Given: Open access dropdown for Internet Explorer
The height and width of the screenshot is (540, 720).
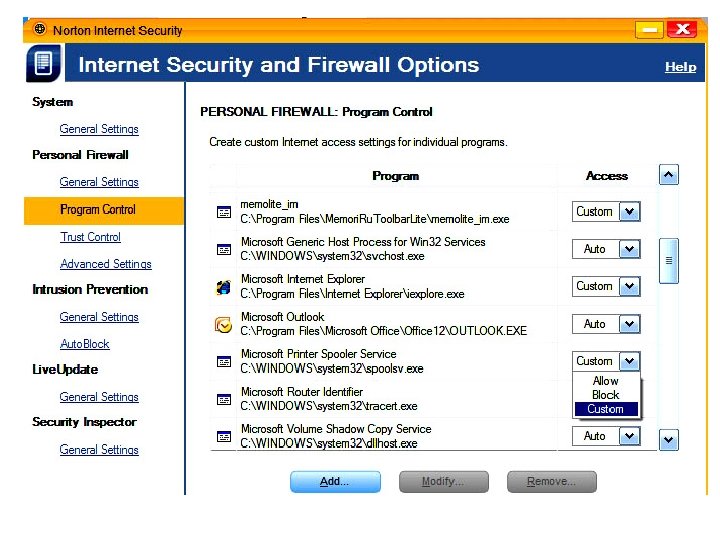Looking at the screenshot, I should [x=628, y=287].
